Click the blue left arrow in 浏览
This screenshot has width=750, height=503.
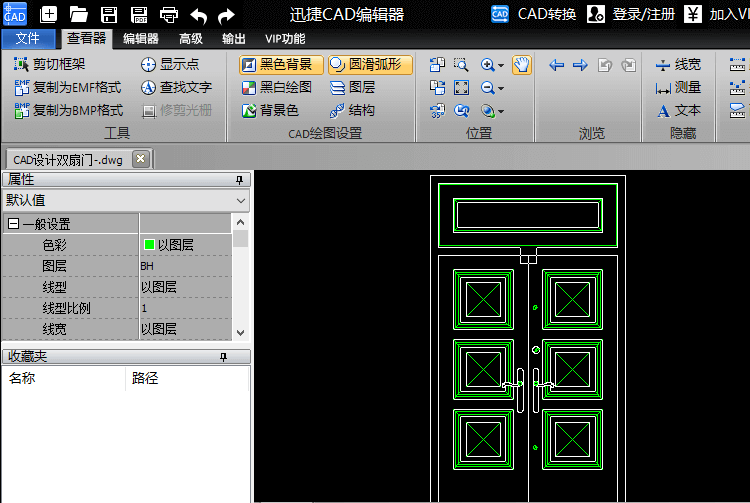pyautogui.click(x=556, y=65)
